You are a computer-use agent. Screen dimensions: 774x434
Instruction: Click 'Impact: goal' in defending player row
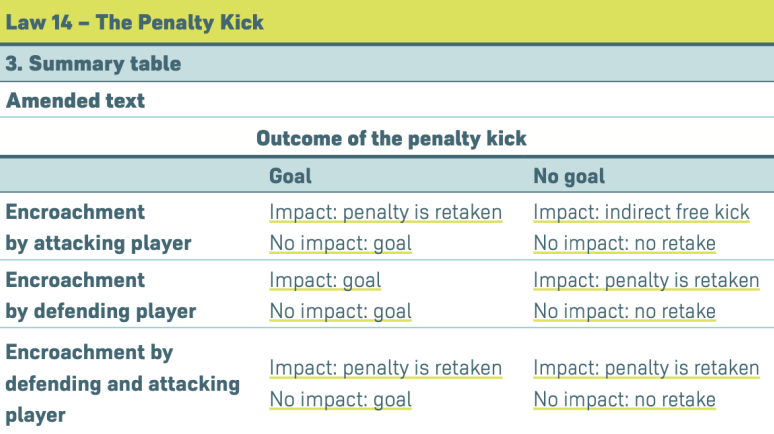tap(325, 280)
